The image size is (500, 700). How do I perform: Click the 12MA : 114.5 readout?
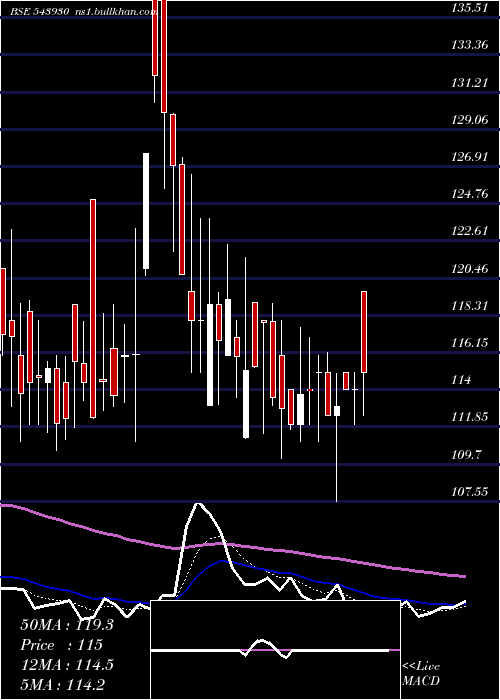click(67, 665)
